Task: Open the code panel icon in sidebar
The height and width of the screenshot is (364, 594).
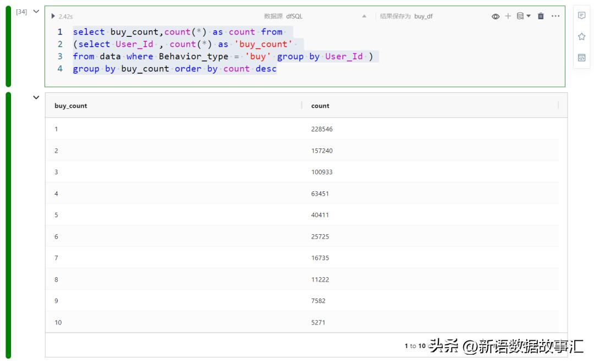Action: tap(581, 58)
